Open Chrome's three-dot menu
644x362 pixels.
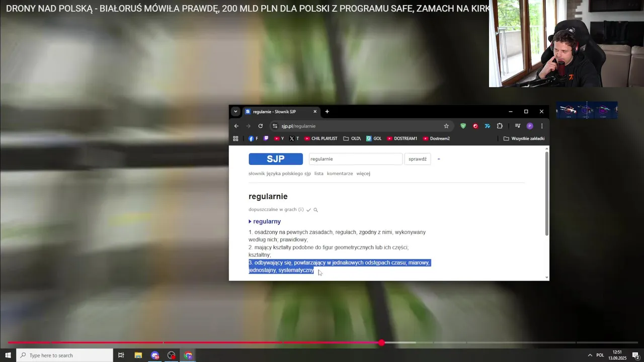[x=542, y=126]
